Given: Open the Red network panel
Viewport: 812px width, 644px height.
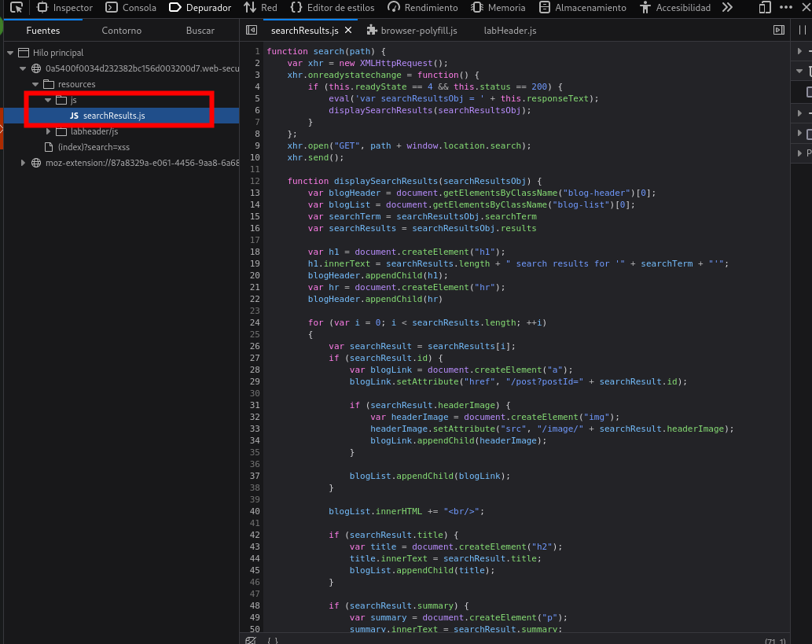Looking at the screenshot, I should pos(261,8).
